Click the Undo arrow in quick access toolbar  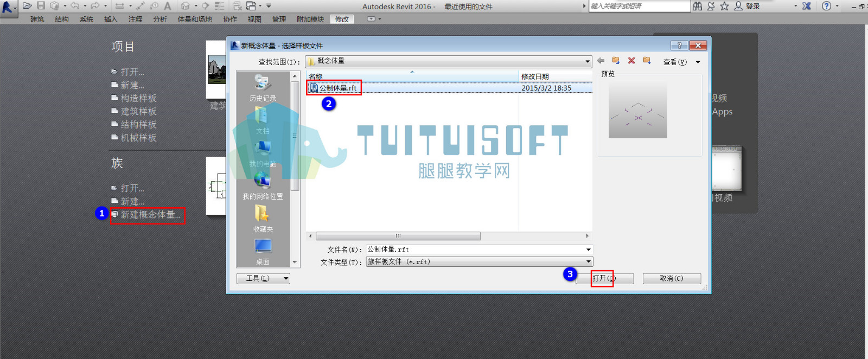(x=75, y=6)
